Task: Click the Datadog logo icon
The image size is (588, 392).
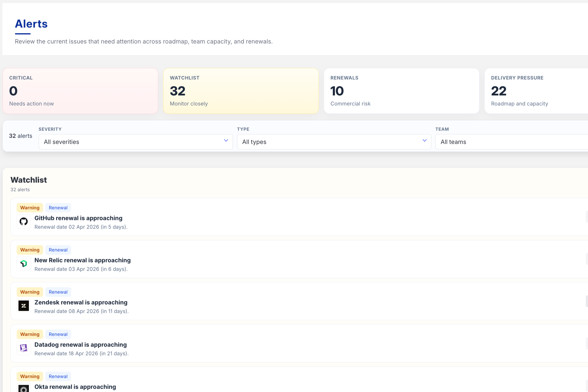Action: 24,348
